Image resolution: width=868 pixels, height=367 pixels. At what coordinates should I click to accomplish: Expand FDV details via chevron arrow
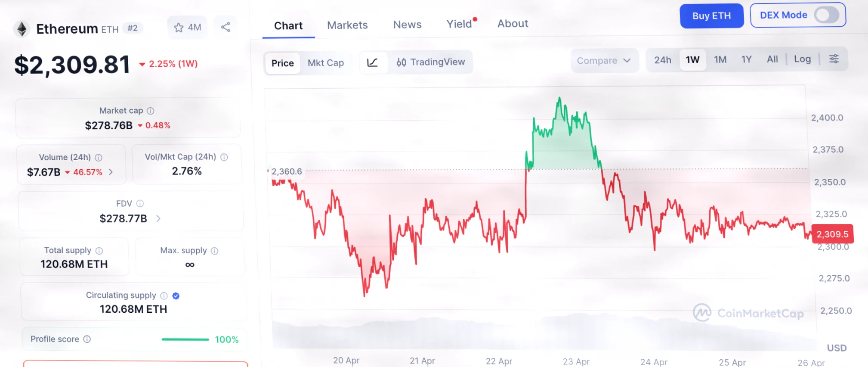158,219
